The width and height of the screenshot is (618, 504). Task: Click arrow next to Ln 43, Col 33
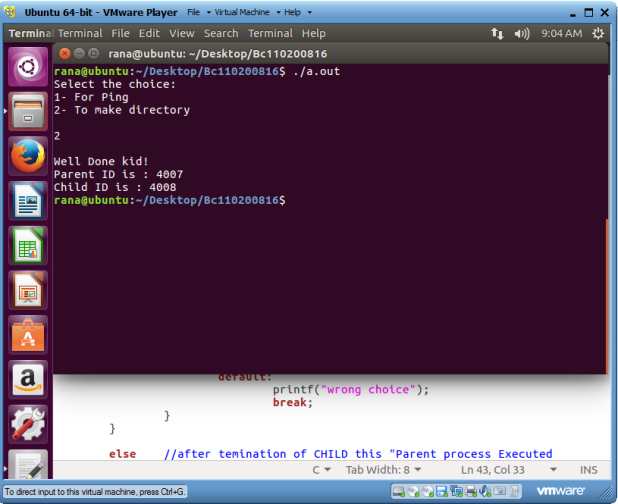point(553,470)
